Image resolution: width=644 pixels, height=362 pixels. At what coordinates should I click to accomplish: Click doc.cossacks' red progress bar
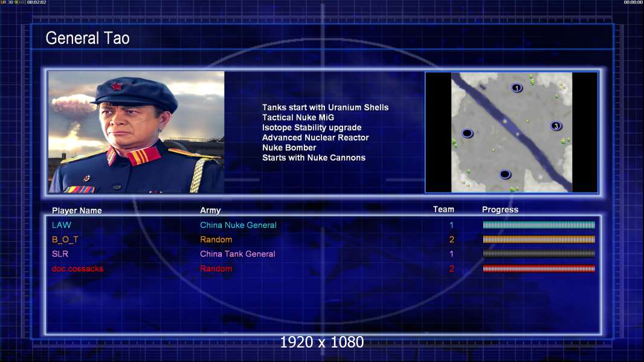coord(539,269)
